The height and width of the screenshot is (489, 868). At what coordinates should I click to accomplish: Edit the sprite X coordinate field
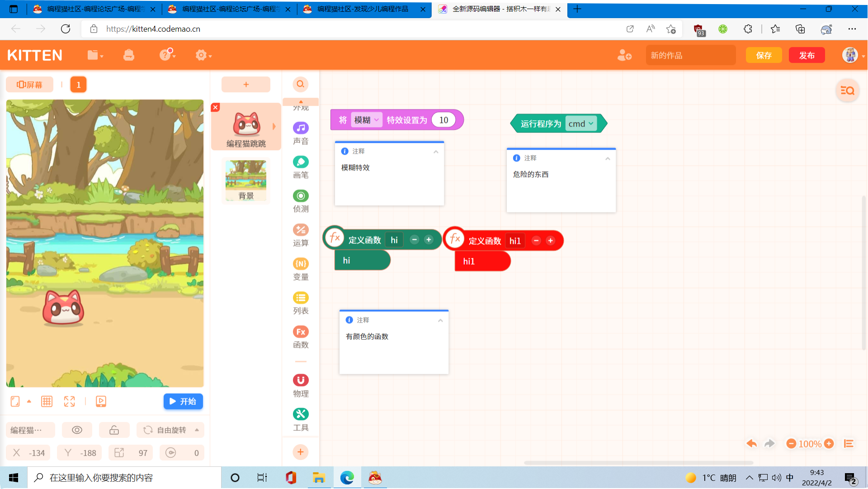pos(28,453)
